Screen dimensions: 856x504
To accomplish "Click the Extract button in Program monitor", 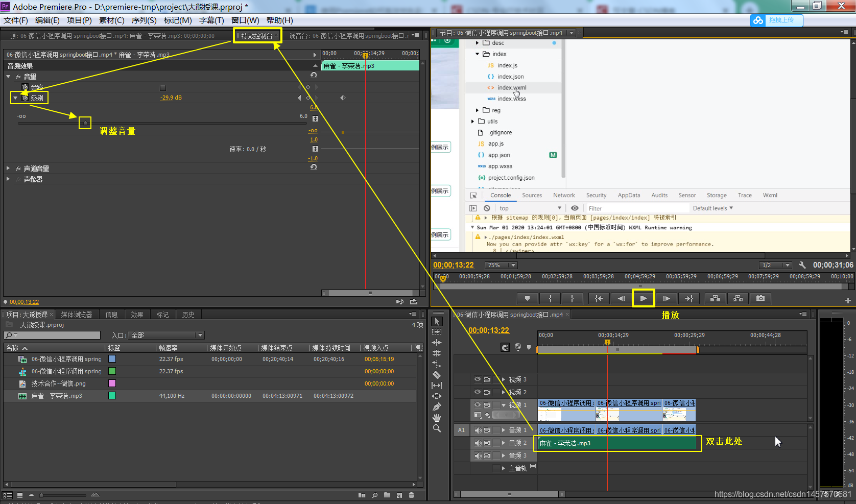I will [738, 298].
